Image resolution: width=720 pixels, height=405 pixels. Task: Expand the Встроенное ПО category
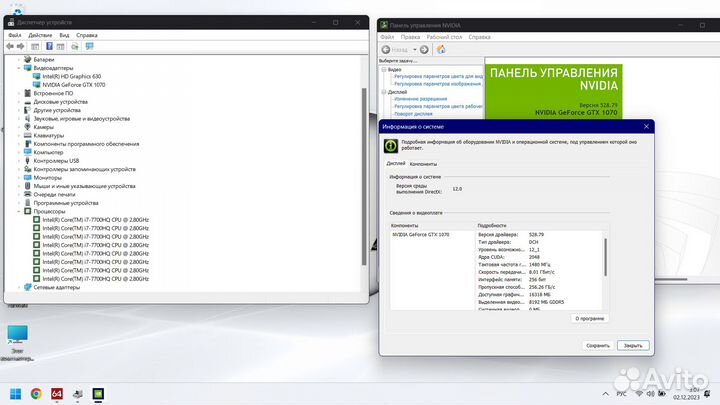point(19,93)
